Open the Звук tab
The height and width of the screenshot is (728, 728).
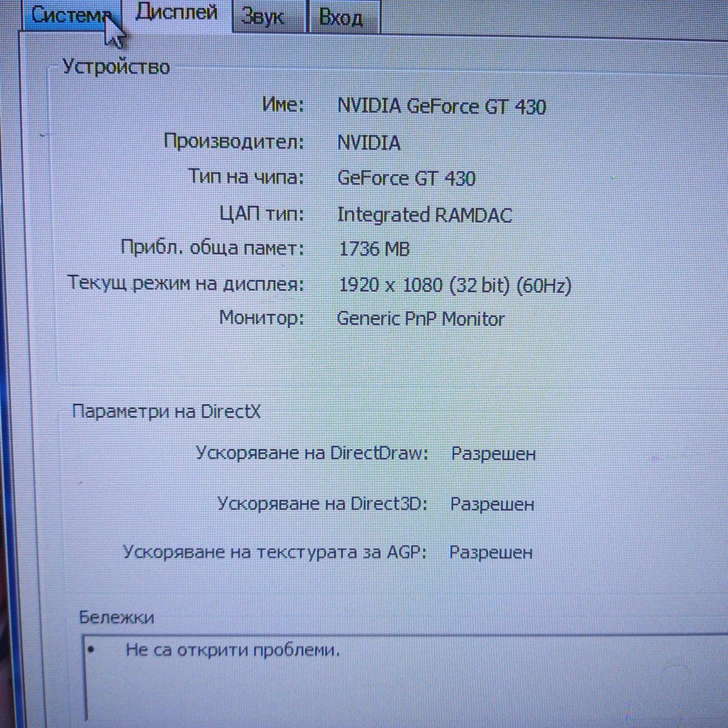point(268,16)
